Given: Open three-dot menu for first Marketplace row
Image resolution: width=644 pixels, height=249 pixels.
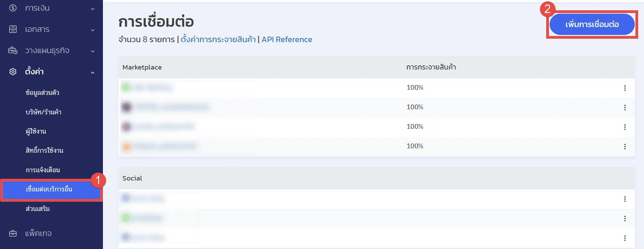Looking at the screenshot, I should 624,88.
